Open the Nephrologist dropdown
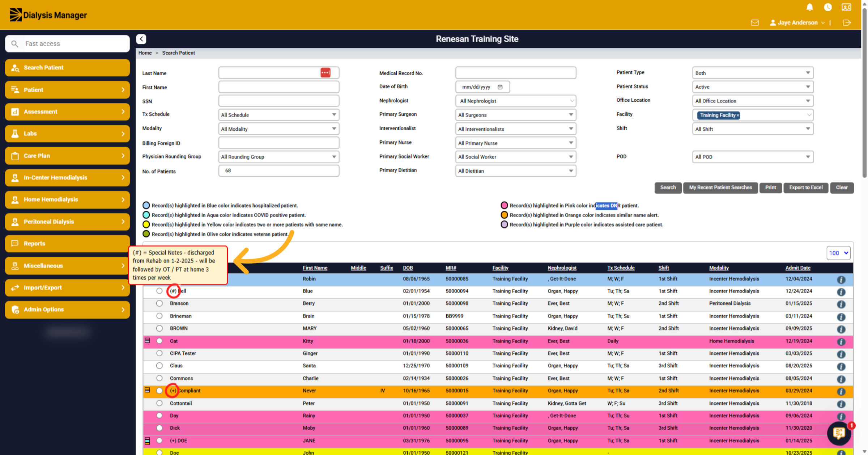Screen dimensions: 868x455 pos(515,101)
